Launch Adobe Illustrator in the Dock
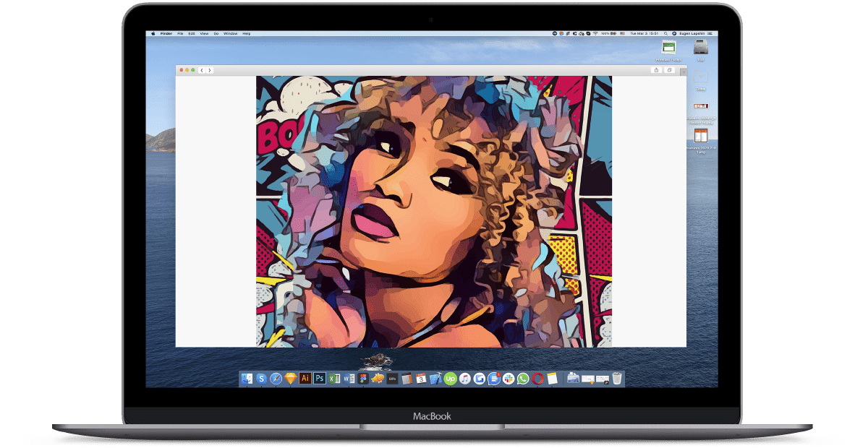Image resolution: width=868 pixels, height=448 pixels. pos(305,378)
